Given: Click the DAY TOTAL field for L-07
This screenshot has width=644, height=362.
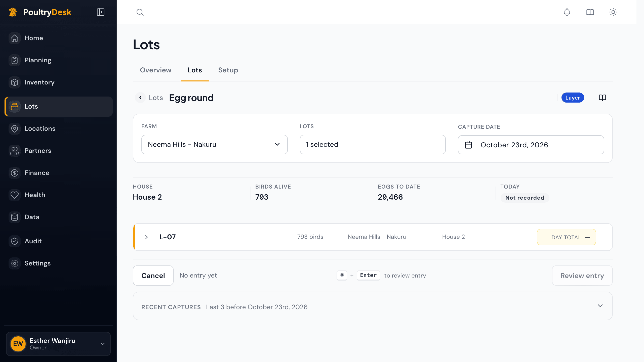Looking at the screenshot, I should point(566,237).
